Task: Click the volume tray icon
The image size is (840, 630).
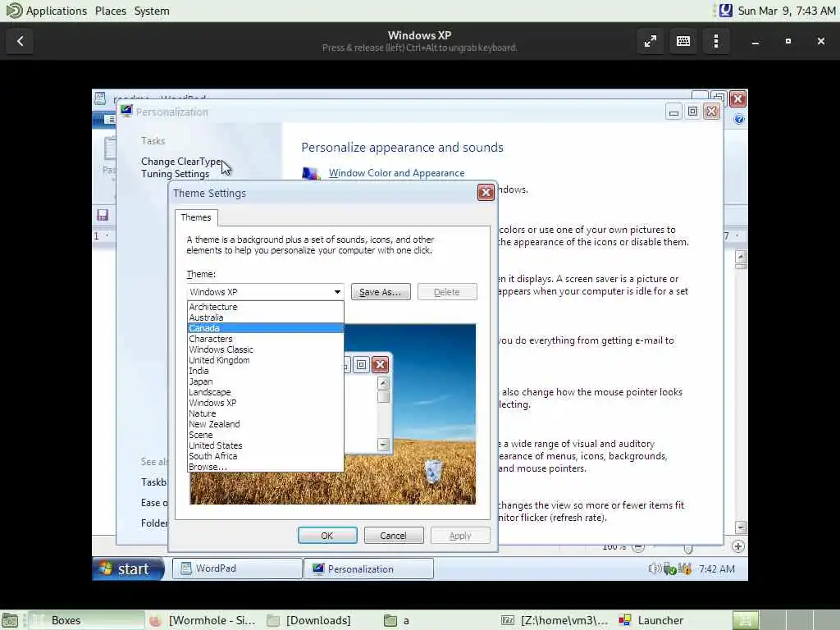Action: [654, 569]
